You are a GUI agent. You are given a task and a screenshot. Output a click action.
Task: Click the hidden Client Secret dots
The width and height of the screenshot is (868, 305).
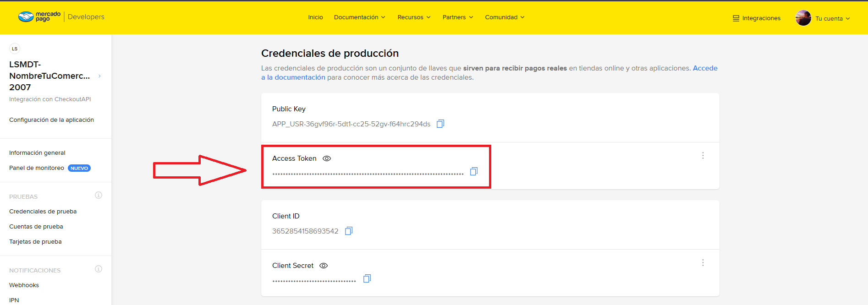(x=314, y=281)
